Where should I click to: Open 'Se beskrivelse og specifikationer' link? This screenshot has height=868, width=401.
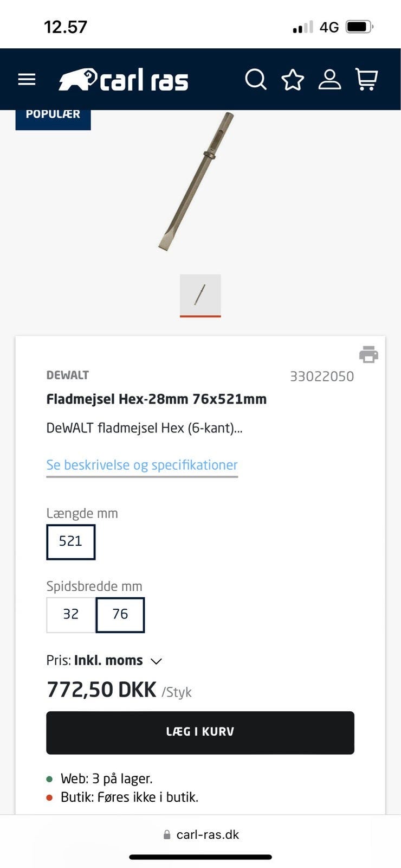tap(142, 465)
